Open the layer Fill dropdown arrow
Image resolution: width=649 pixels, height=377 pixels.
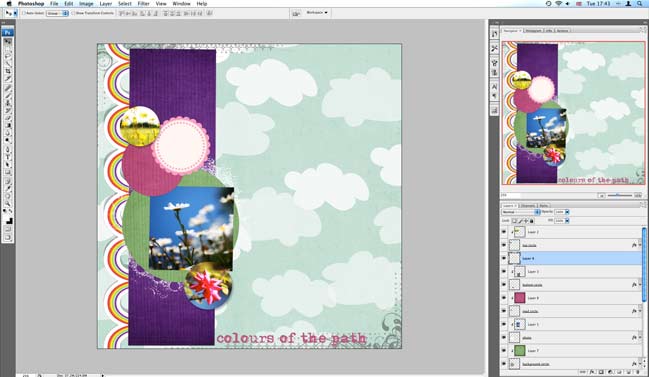point(567,221)
